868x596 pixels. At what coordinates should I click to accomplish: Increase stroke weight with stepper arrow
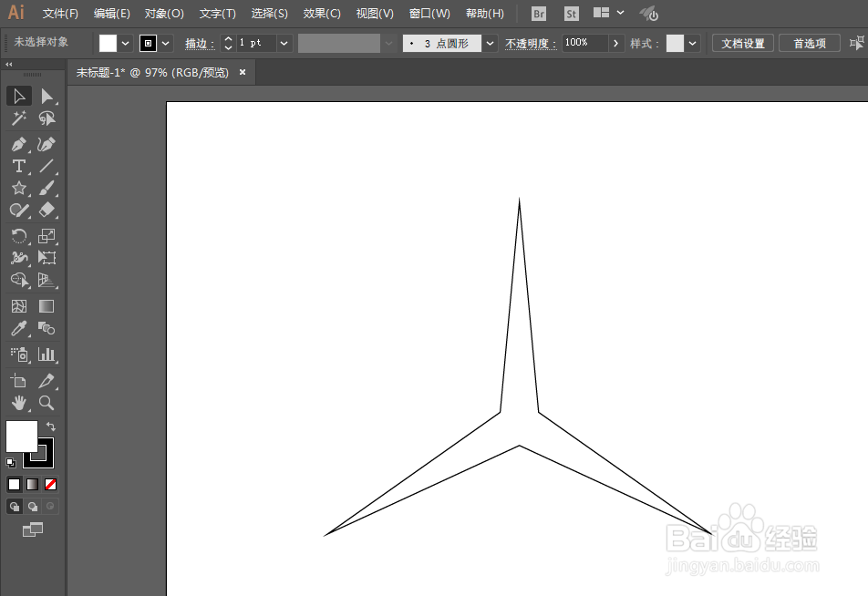point(227,37)
